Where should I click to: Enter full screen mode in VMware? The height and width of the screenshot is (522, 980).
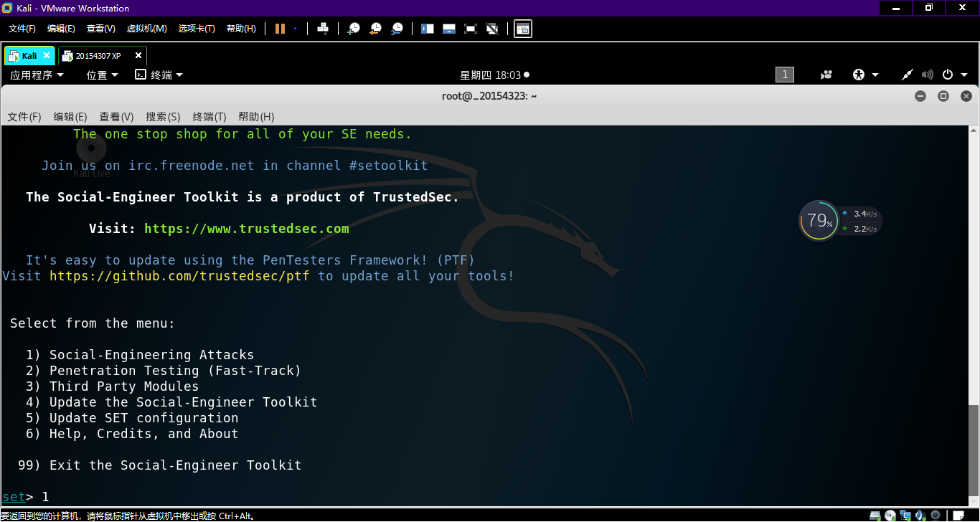pos(471,29)
